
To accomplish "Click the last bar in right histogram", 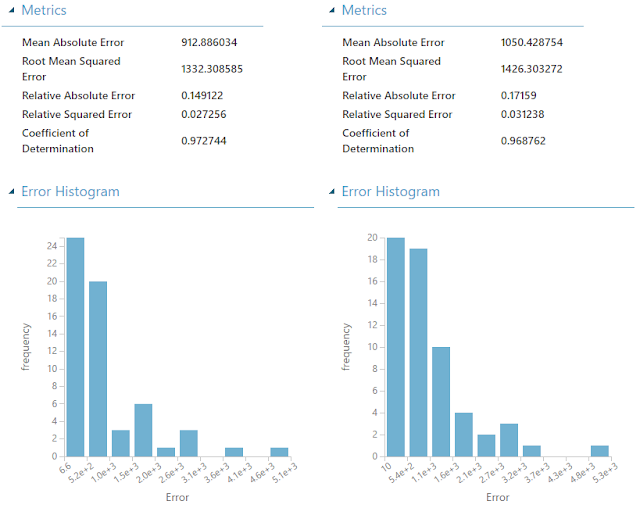I will 600,451.
